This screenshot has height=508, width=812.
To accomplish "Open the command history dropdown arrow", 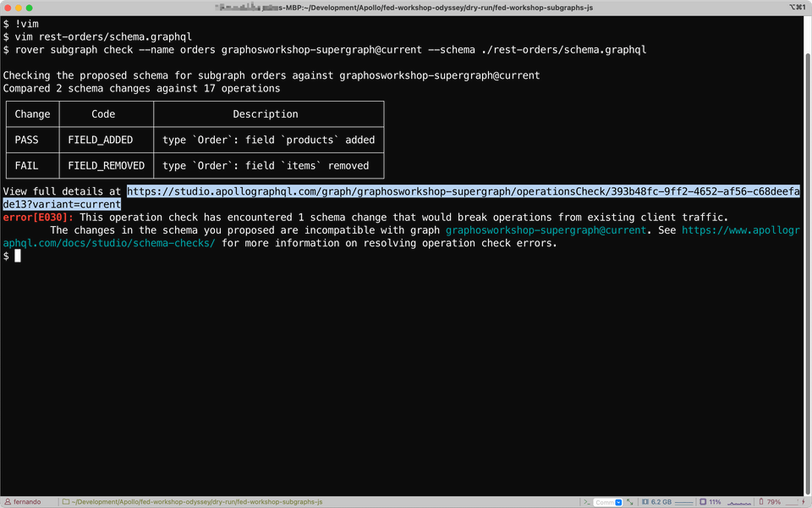I will tap(618, 502).
